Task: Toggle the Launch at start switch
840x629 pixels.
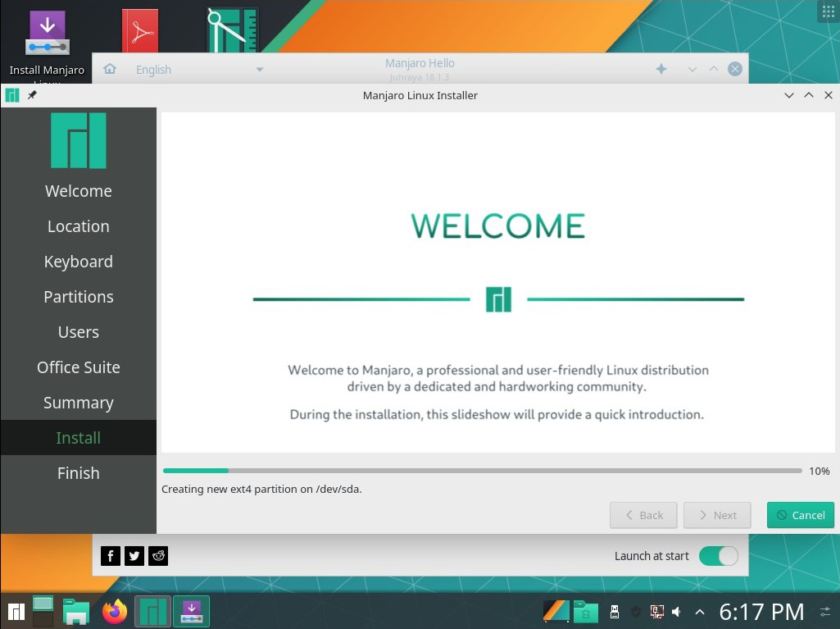Action: point(719,556)
